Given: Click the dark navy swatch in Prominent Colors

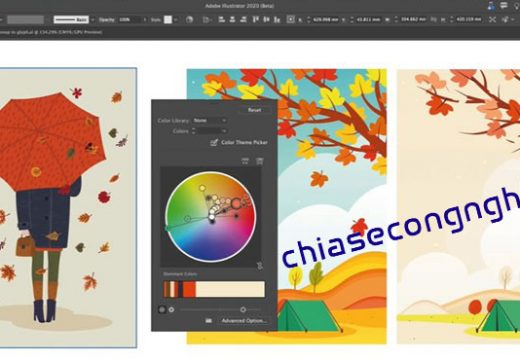Looking at the screenshot, I should point(179,289).
